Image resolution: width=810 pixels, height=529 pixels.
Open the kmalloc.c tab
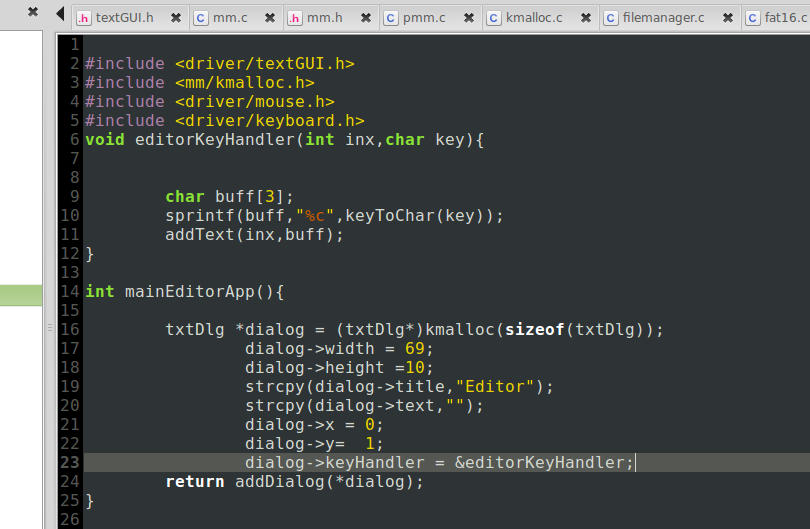[533, 18]
